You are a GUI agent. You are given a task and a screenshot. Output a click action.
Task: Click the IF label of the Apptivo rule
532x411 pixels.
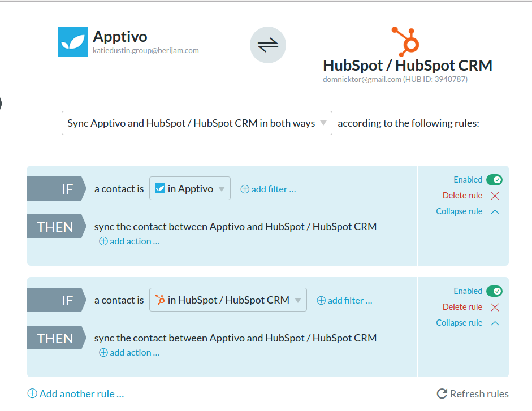[x=56, y=189]
